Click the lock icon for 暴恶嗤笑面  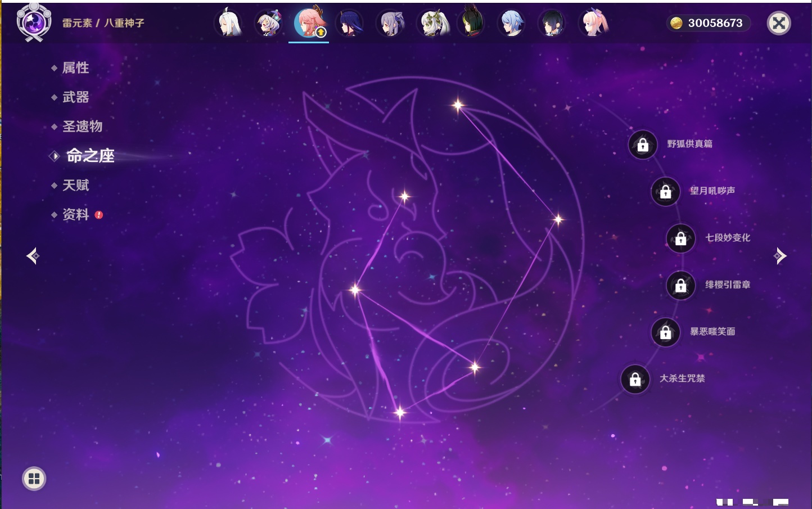[665, 332]
